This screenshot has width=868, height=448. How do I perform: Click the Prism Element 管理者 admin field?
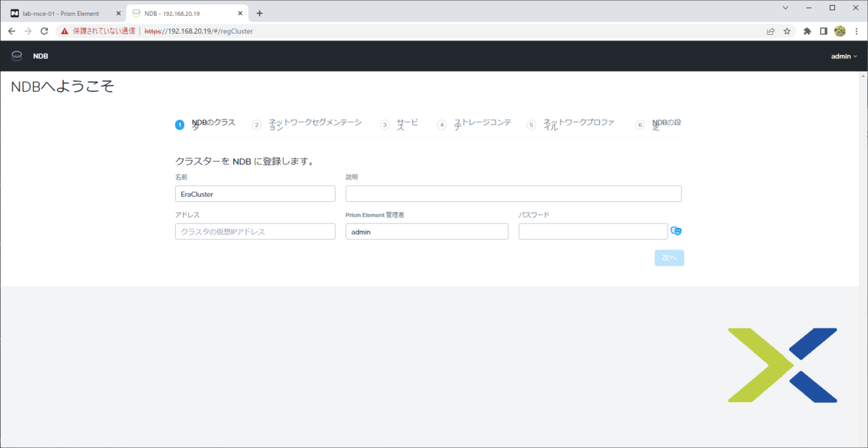pos(427,232)
